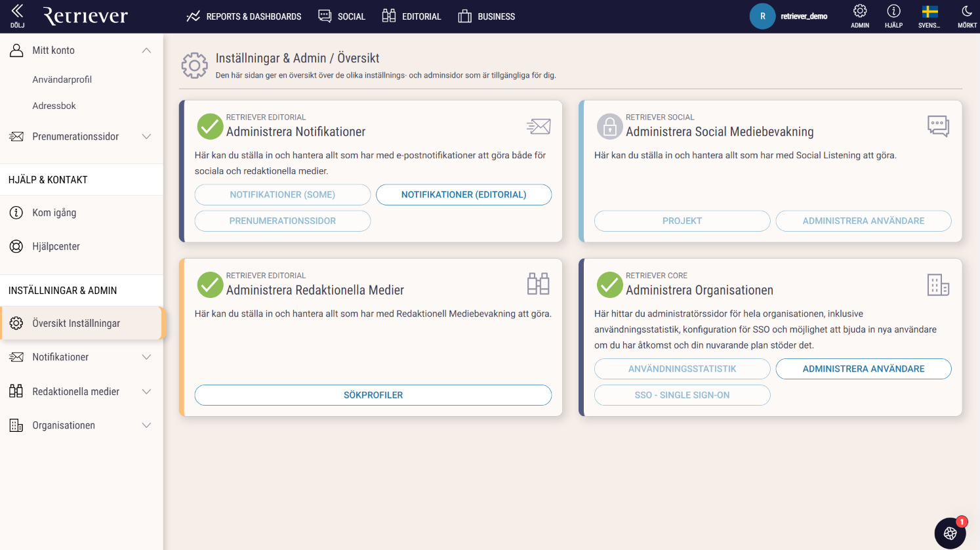The image size is (980, 550).
Task: Open the Editorial menu
Action: click(411, 16)
